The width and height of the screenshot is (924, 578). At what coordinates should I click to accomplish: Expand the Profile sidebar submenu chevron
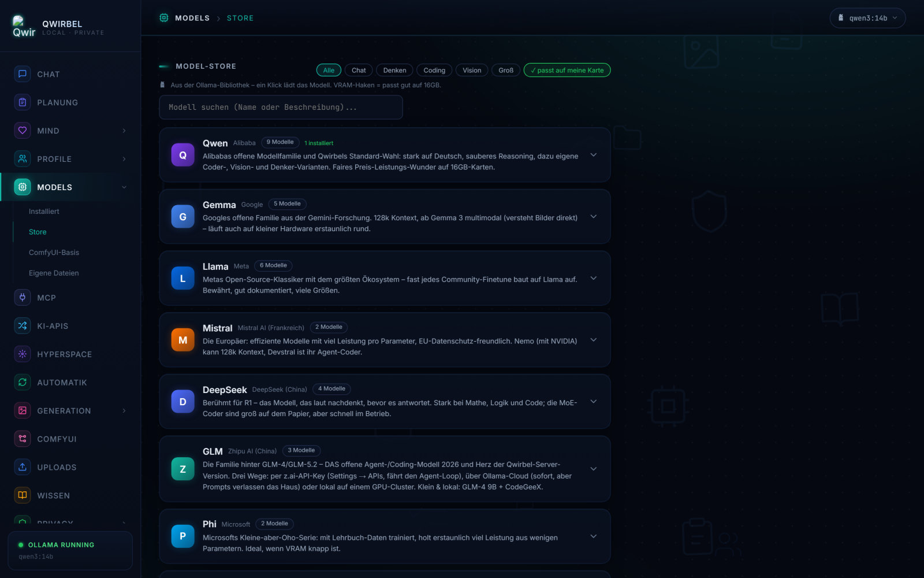point(124,159)
